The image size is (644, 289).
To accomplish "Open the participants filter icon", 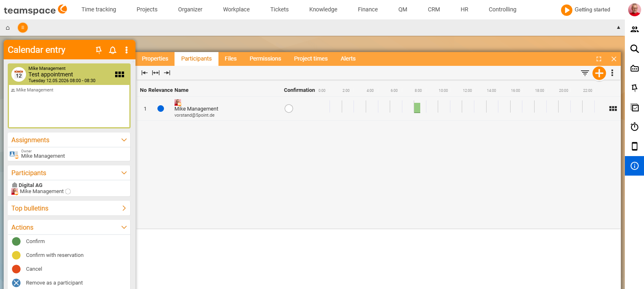I will (x=585, y=73).
